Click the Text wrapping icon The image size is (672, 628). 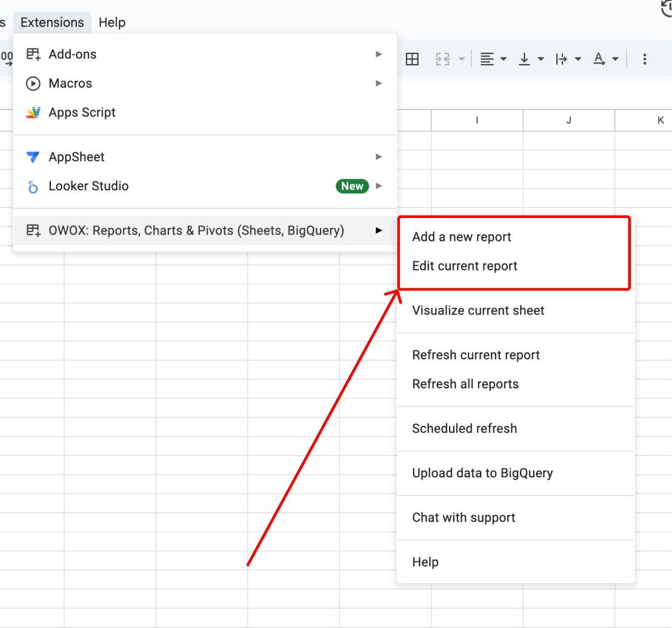pyautogui.click(x=561, y=59)
